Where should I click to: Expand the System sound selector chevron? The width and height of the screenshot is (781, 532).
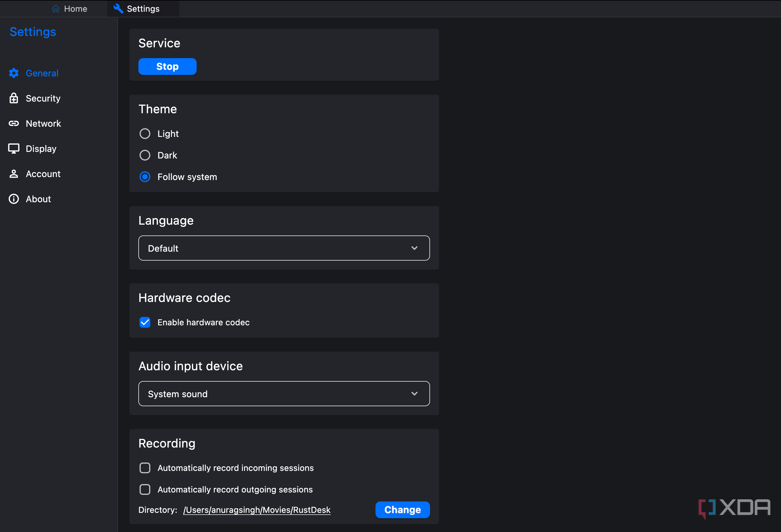coord(414,394)
